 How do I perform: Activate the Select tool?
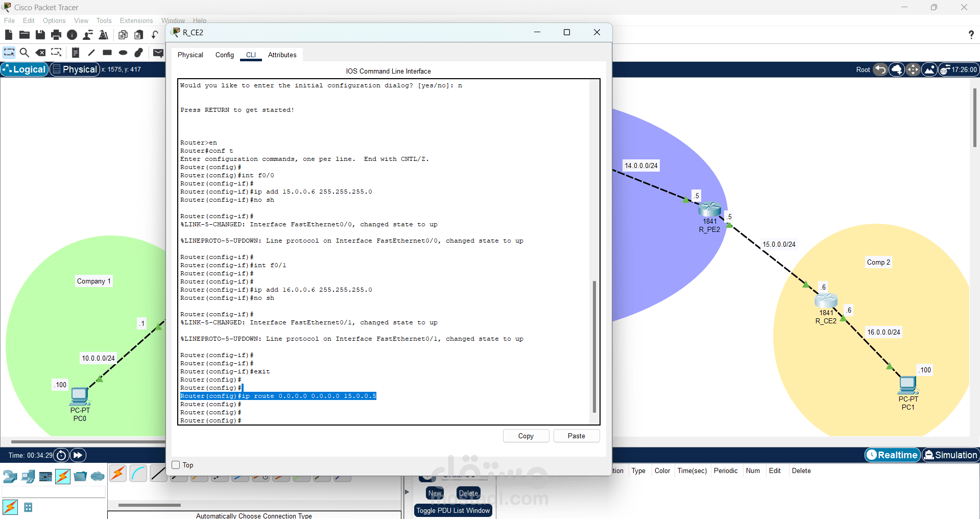[9, 53]
